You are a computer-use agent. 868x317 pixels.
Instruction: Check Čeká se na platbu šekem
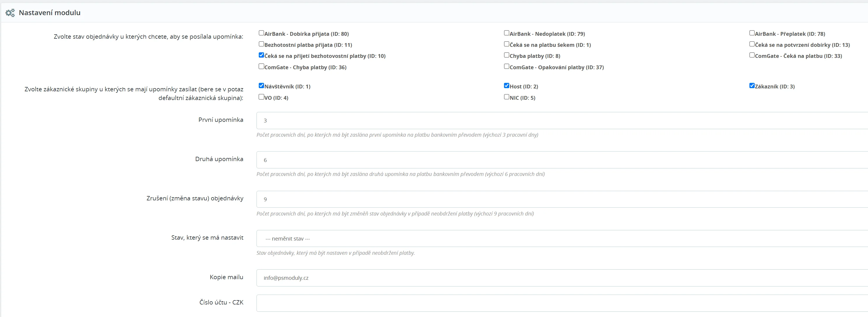(x=506, y=44)
